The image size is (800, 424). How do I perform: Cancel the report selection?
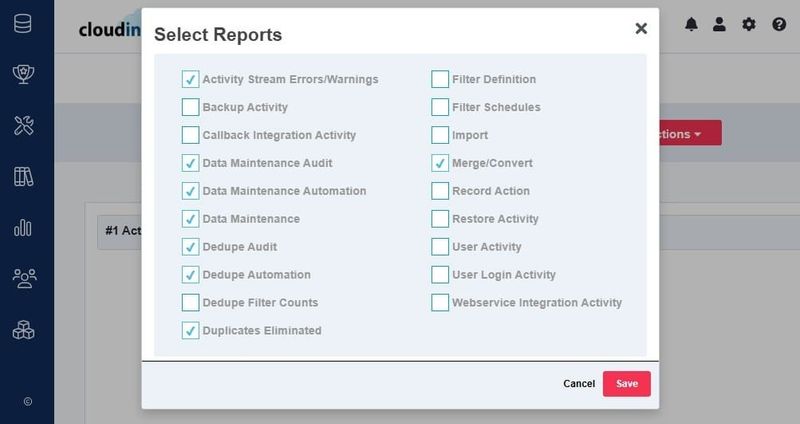click(579, 384)
